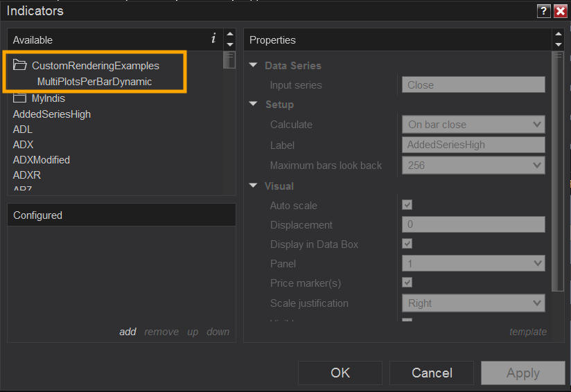This screenshot has height=392, width=571.
Task: Uncheck Display in Data Box
Action: 407,244
